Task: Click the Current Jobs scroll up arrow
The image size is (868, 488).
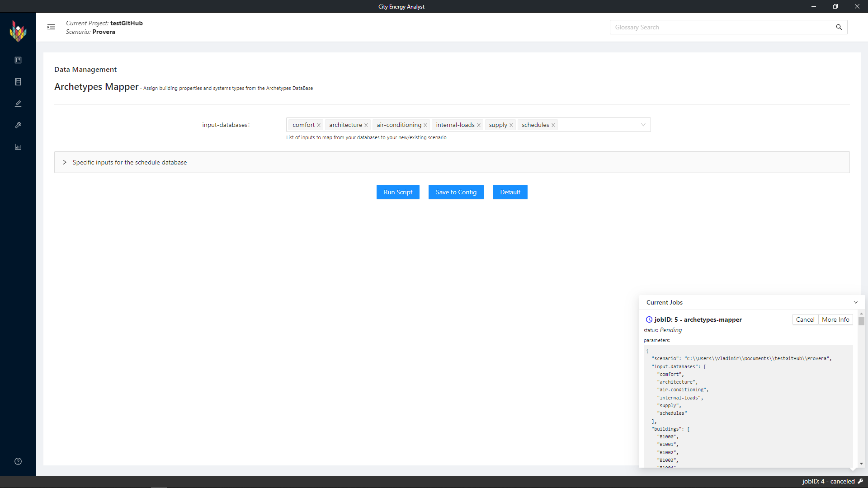Action: tap(862, 314)
